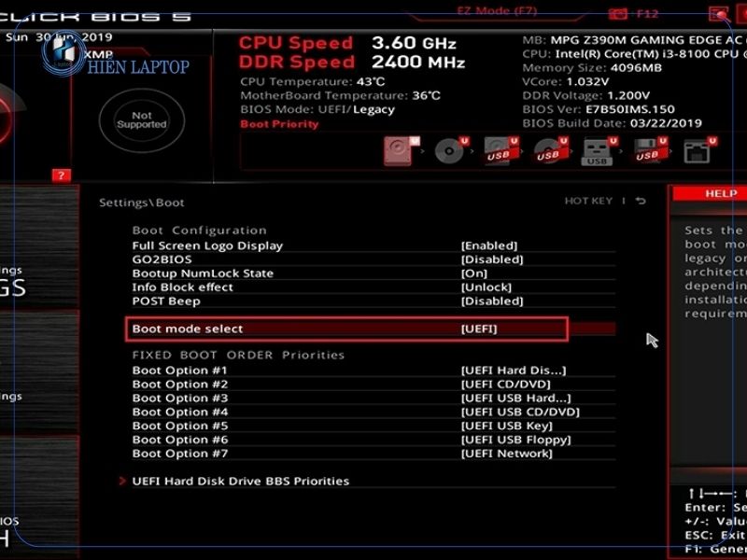This screenshot has width=747, height=560.
Task: Select the Boot Option #4 label
Action: [180, 412]
